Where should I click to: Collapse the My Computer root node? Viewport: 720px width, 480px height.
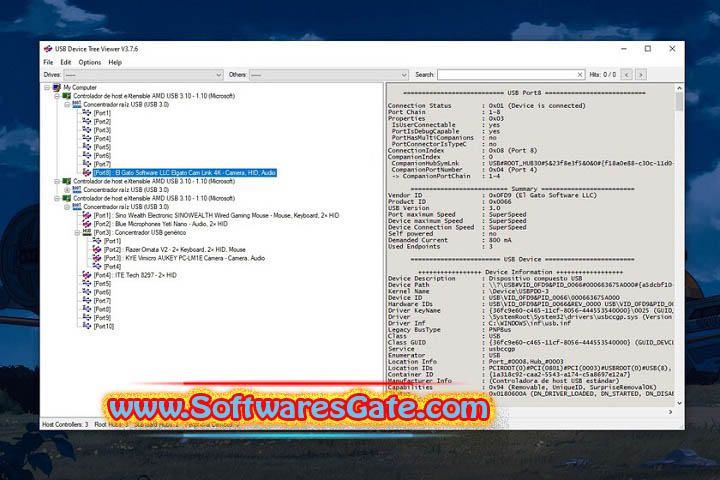tap(47, 87)
